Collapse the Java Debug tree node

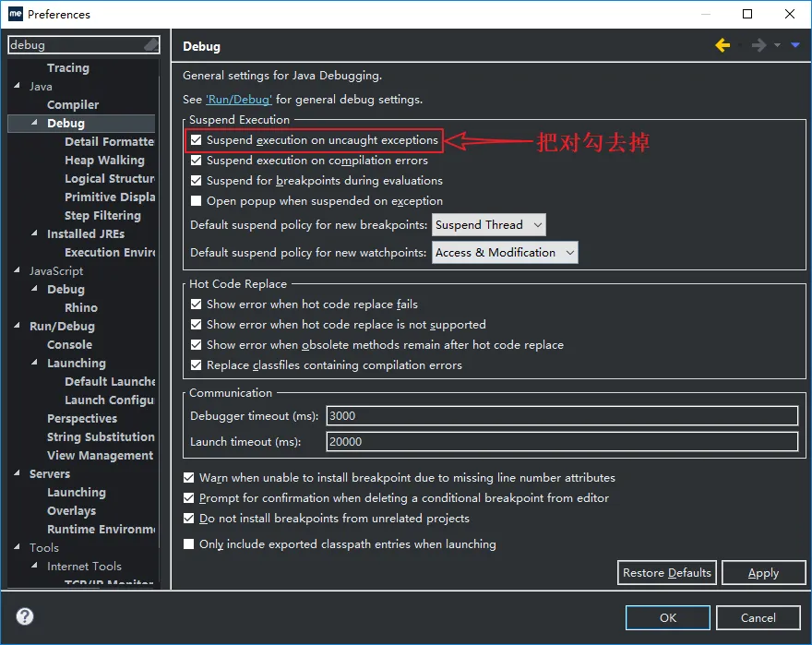pos(35,123)
